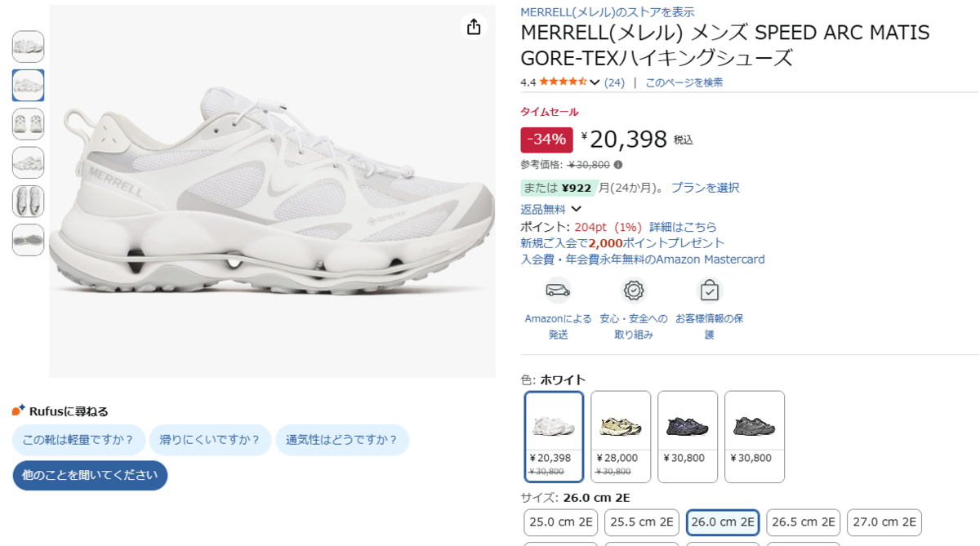Open the MERRELL store link
The width and height of the screenshot is (980, 546).
point(607,12)
